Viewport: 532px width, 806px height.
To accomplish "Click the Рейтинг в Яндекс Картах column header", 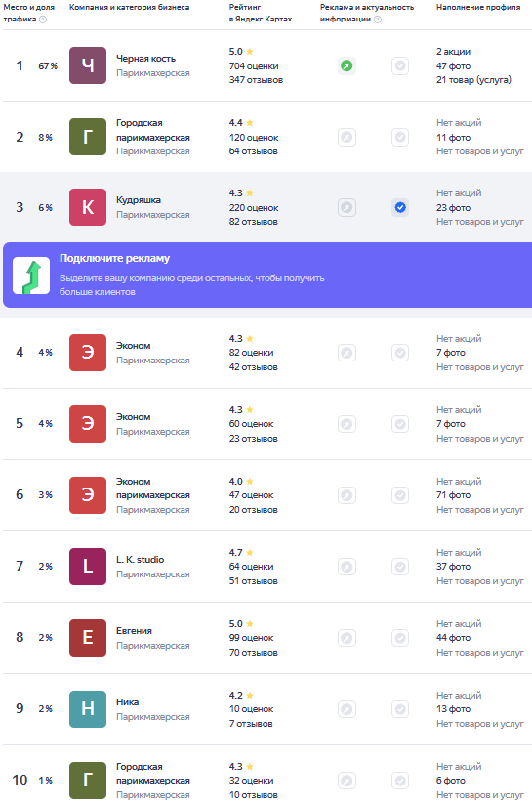I will coord(261,13).
